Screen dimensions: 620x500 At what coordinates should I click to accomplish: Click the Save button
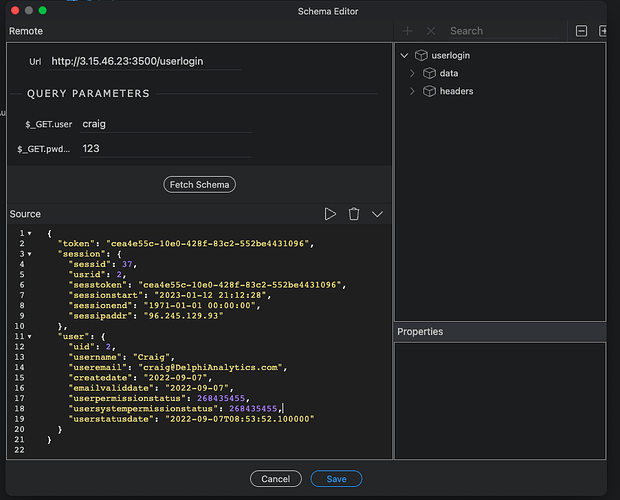[x=336, y=479]
